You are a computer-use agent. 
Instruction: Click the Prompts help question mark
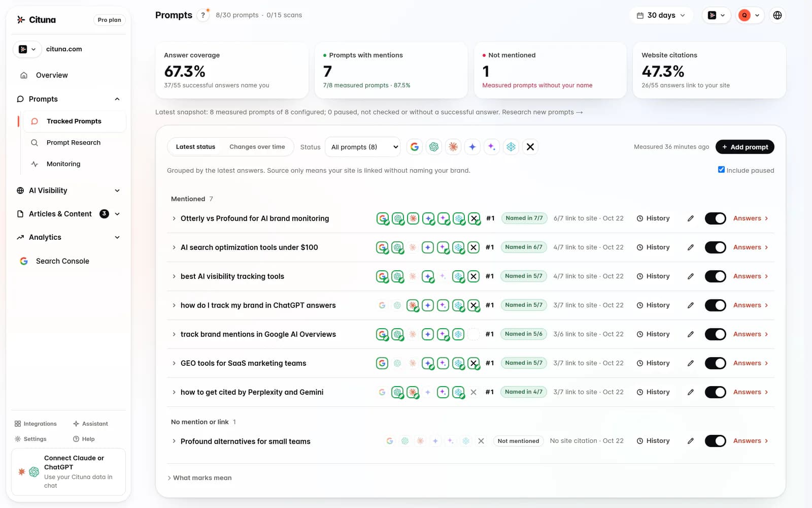203,15
